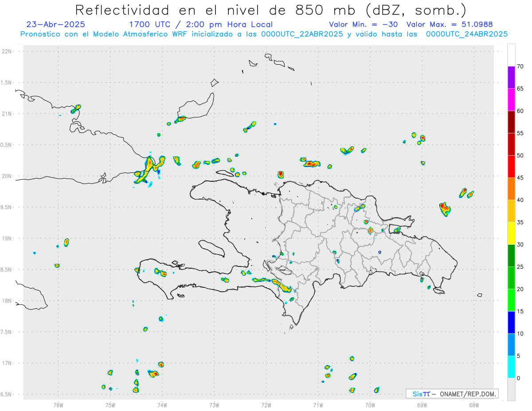Screen dimensions: 532x411
Task: Click the colorbar scale label '70'
Action: point(520,67)
